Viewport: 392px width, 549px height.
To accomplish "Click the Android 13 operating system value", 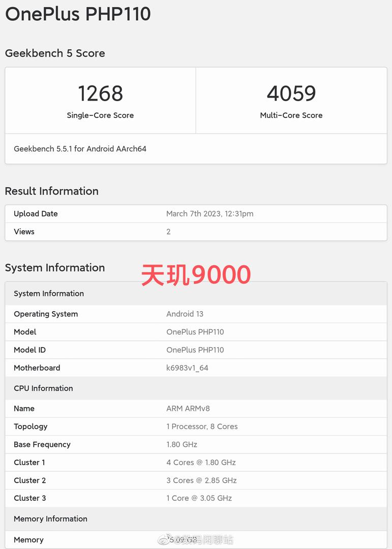I will click(185, 314).
